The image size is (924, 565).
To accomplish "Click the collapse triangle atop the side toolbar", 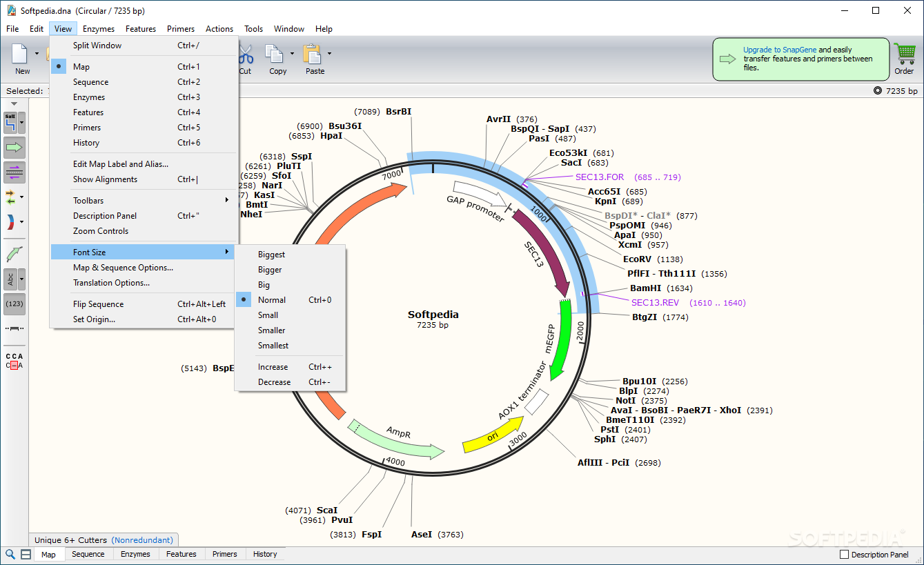I will (x=14, y=104).
